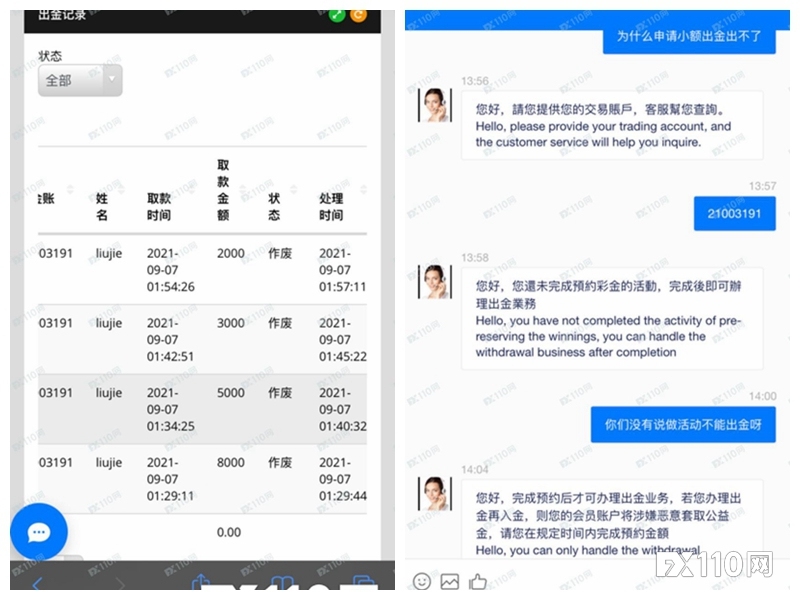Viewport: 800px width, 600px height.
Task: Click agent avatar beside the 13:56 message
Action: coord(435,105)
